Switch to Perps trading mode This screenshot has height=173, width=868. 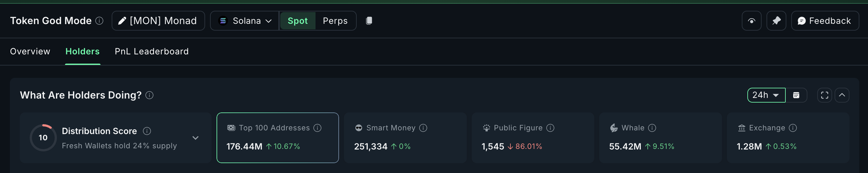[335, 21]
